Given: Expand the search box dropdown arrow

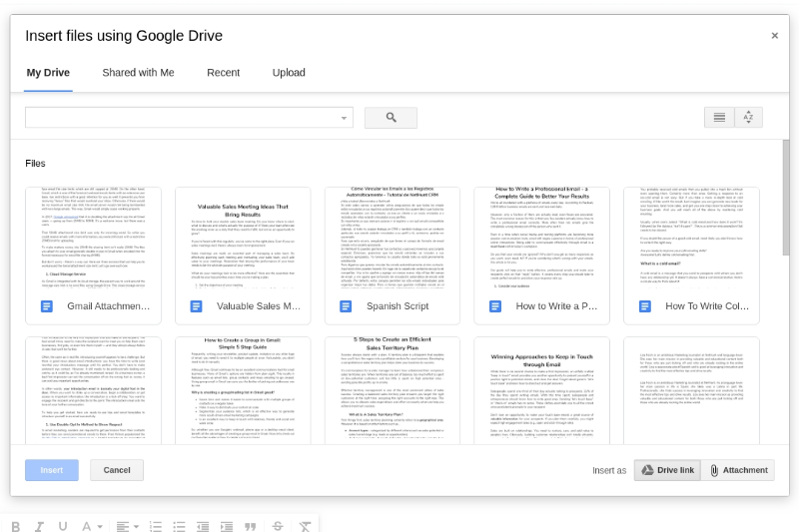Looking at the screenshot, I should [x=344, y=118].
